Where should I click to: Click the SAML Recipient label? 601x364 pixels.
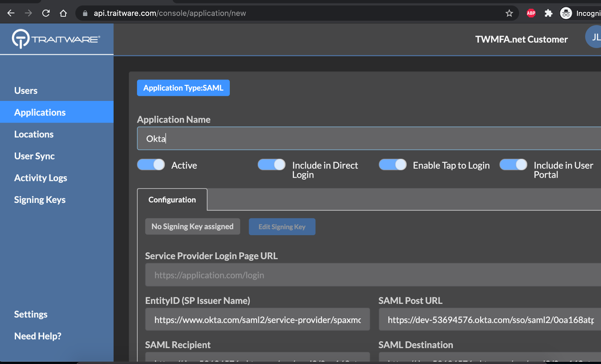pyautogui.click(x=178, y=344)
